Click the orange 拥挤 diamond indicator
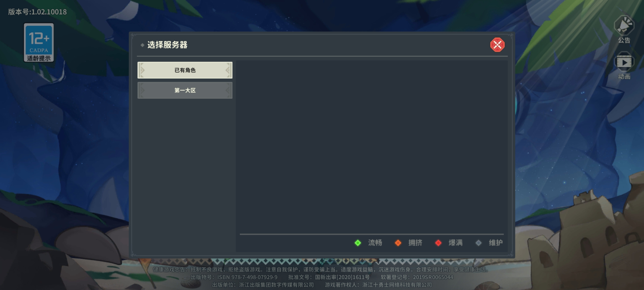Image resolution: width=644 pixels, height=290 pixels. point(398,243)
